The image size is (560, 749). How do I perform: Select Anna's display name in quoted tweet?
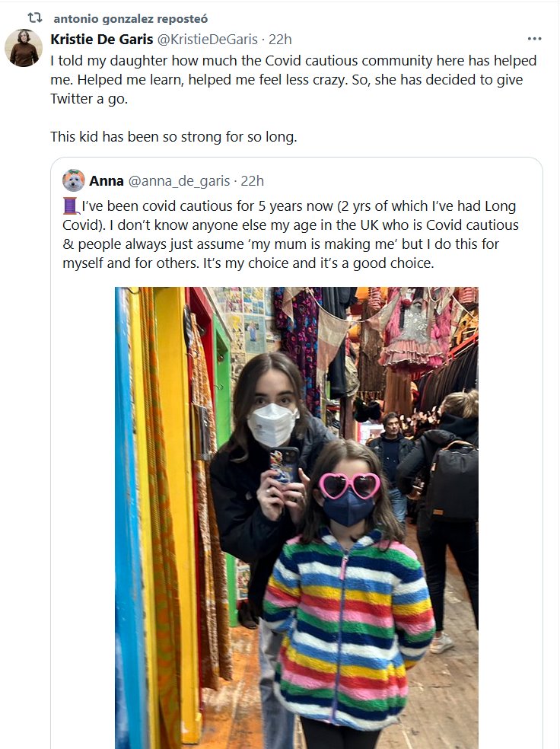[107, 180]
